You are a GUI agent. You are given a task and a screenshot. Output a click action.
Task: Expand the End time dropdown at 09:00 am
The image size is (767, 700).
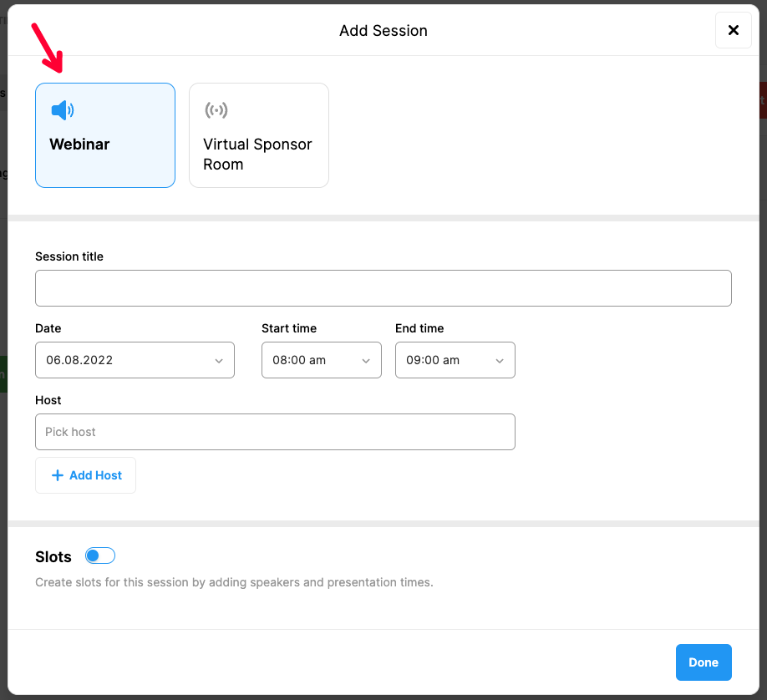tap(455, 360)
